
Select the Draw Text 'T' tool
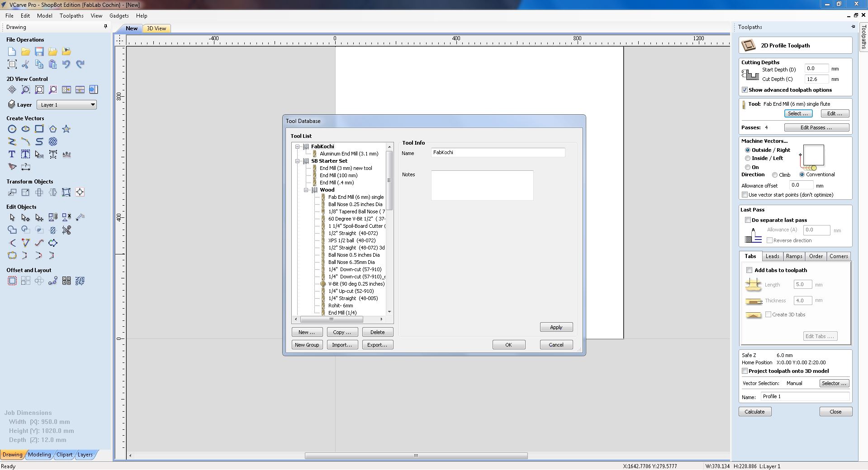tap(12, 154)
